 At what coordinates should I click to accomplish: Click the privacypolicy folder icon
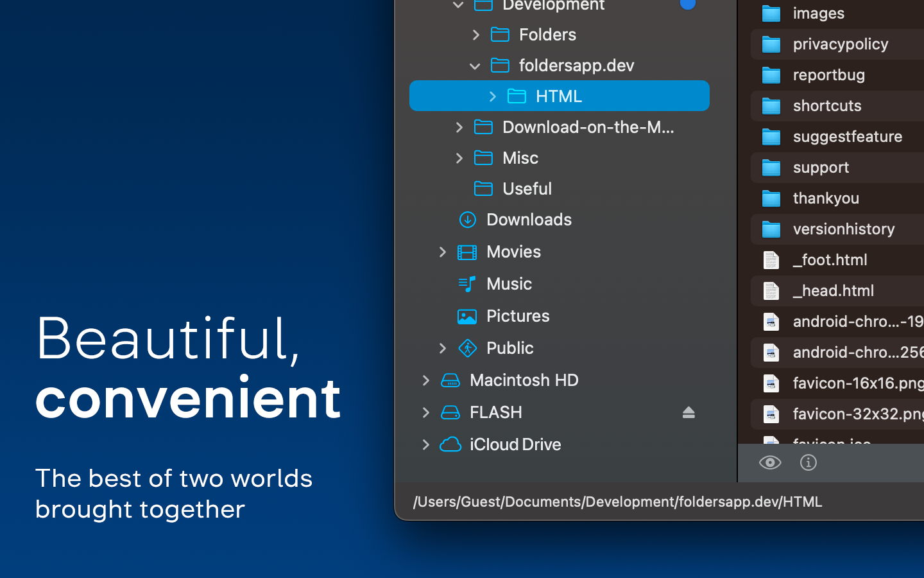tap(771, 44)
